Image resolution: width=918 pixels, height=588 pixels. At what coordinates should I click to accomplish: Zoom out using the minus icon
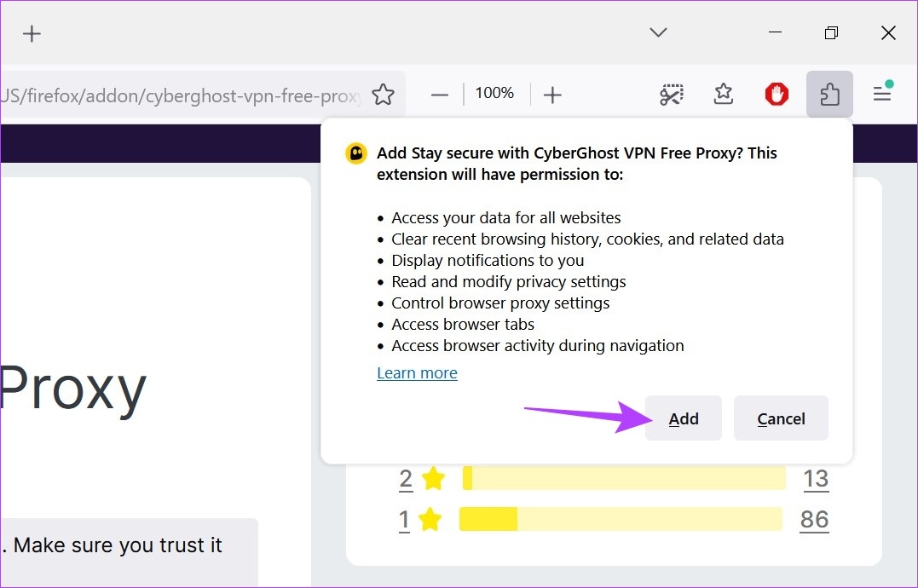coord(439,94)
